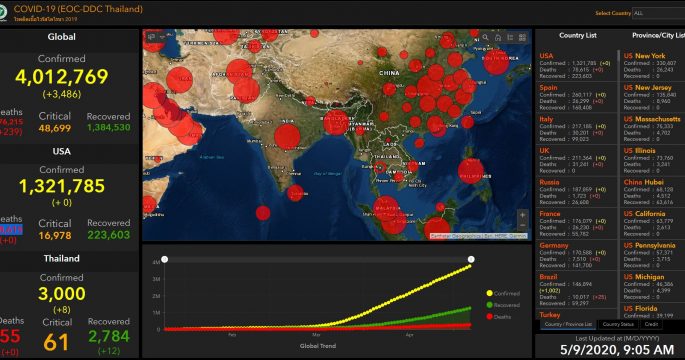Click the South Korea red circle on map
The width and height of the screenshot is (685, 360).
pyautogui.click(x=496, y=61)
